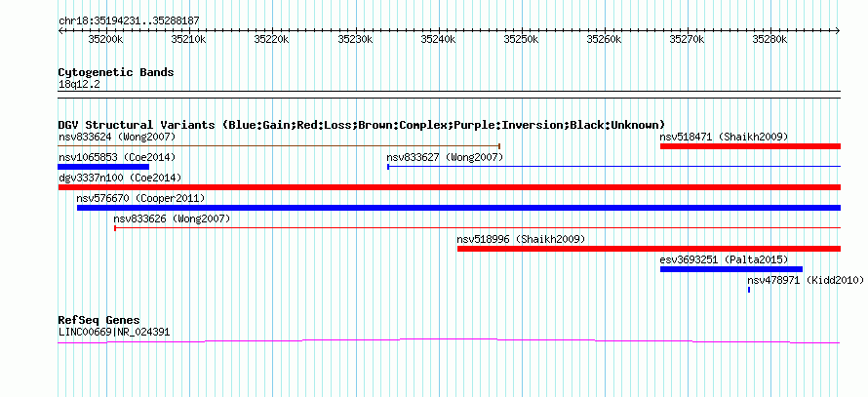This screenshot has width=868, height=397.
Task: Click the chr18:35194231..35288187 coordinate text
Action: (129, 20)
